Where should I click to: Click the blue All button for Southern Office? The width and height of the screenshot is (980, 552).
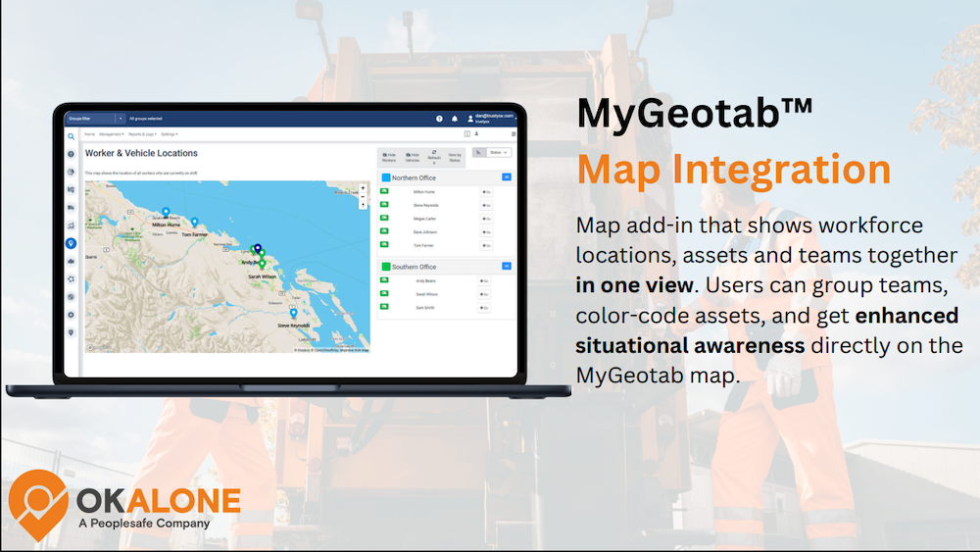[507, 267]
